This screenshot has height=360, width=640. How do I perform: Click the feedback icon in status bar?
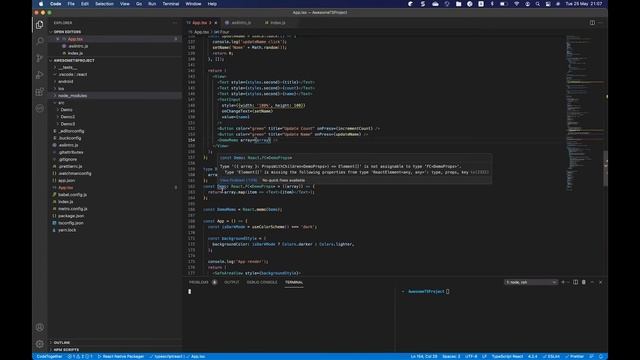[x=591, y=356]
